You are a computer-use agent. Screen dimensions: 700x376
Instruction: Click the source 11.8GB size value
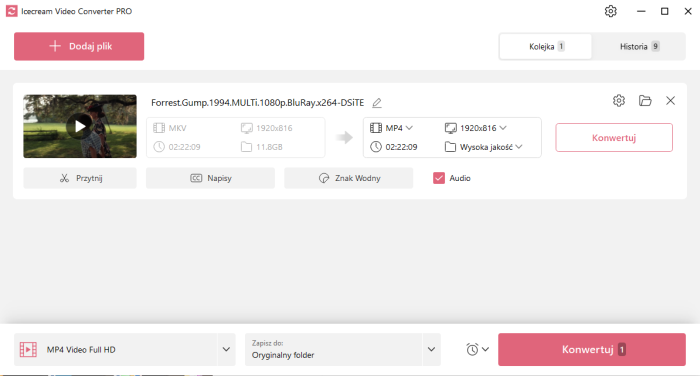click(269, 147)
